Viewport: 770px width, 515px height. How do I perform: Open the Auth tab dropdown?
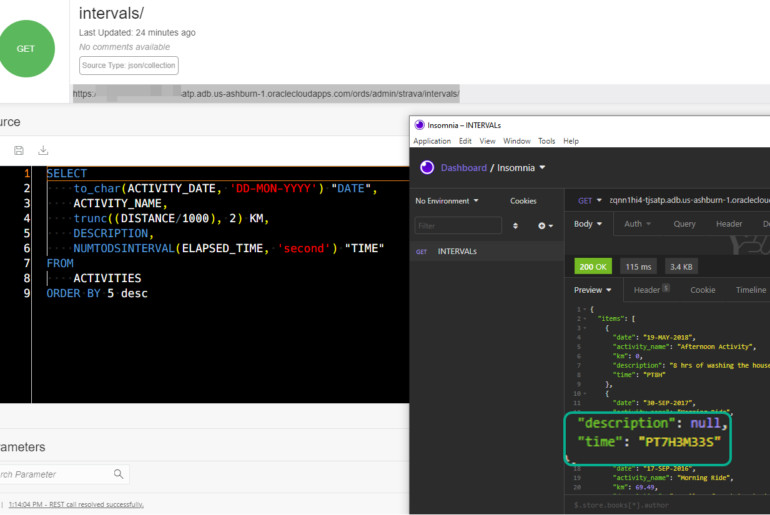[637, 224]
